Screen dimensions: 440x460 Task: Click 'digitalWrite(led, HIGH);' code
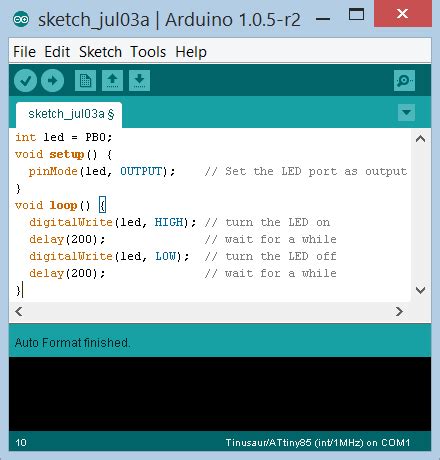pos(113,222)
